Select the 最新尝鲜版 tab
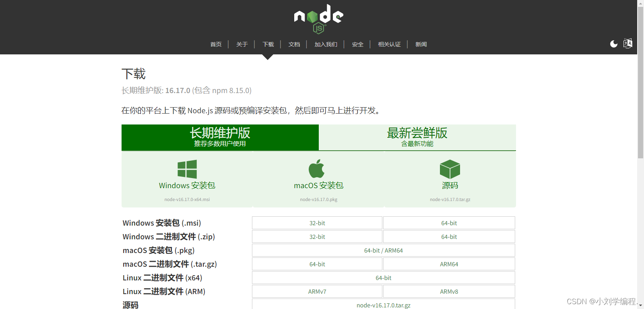 click(x=417, y=137)
